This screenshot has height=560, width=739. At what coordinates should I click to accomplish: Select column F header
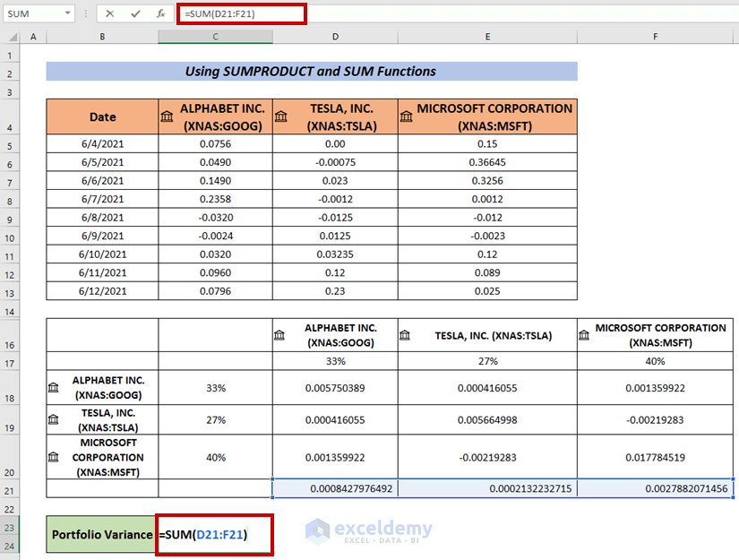pos(655,37)
